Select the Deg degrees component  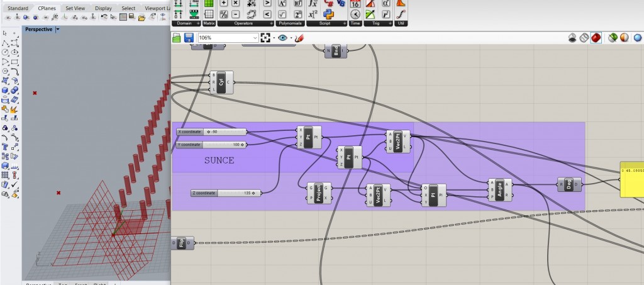click(x=569, y=185)
